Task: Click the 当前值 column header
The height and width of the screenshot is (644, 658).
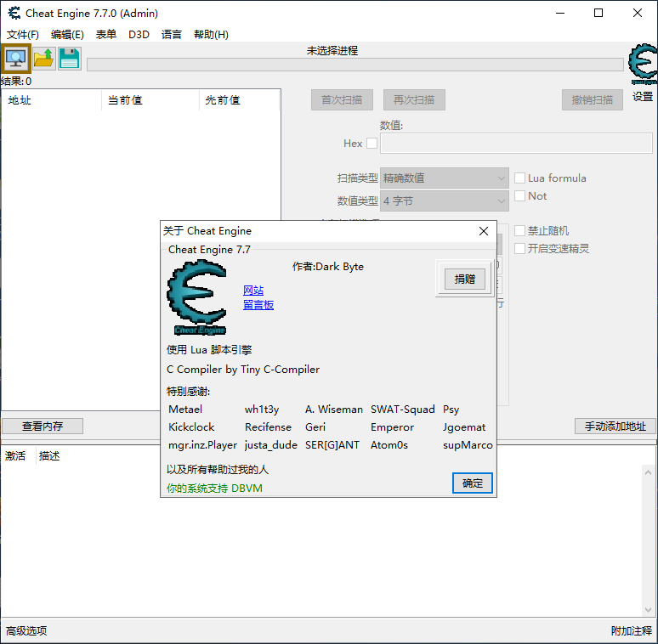Action: [150, 100]
